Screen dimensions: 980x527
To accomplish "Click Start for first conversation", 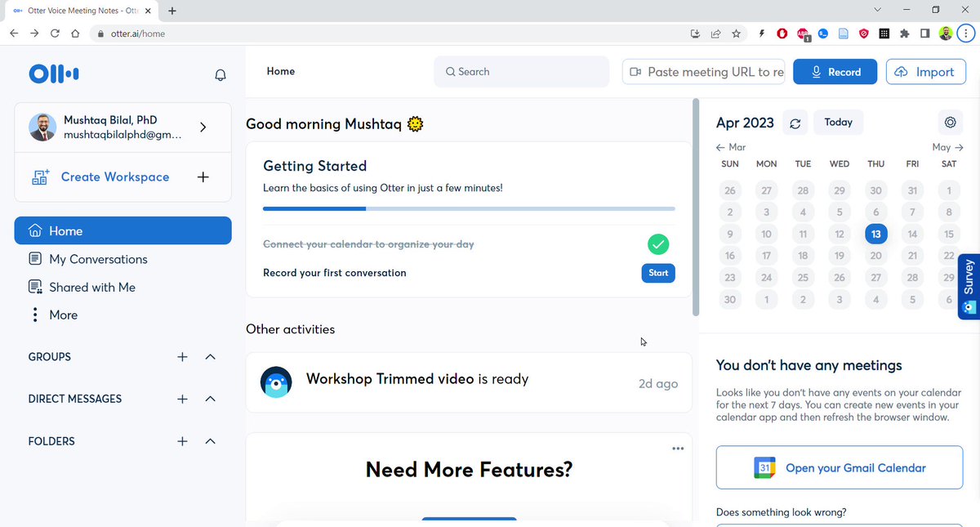I will pos(658,273).
